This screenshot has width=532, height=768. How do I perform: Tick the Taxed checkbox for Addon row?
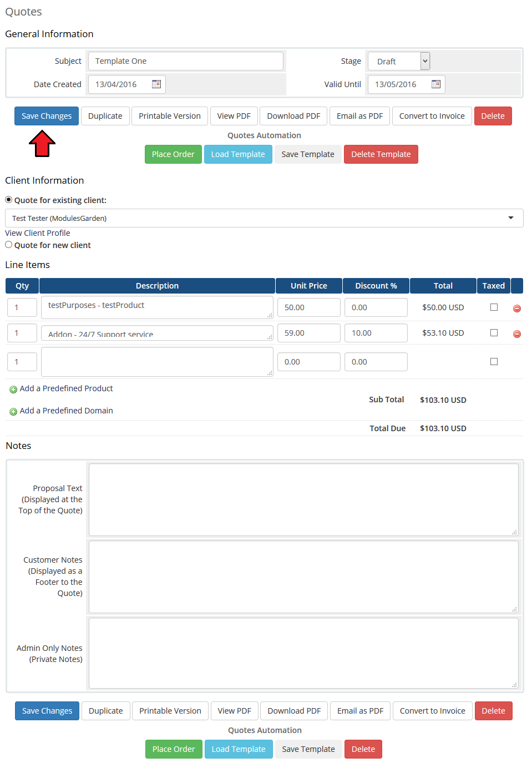click(x=494, y=333)
